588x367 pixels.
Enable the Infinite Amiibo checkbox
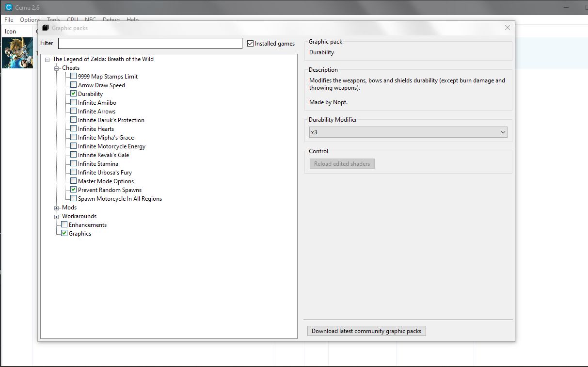click(73, 102)
